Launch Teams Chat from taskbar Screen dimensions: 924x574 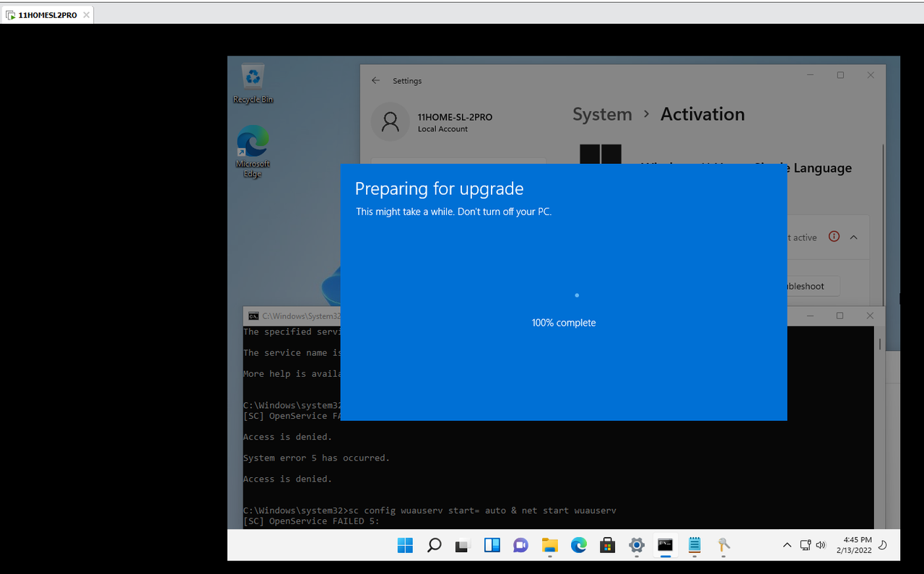pyautogui.click(x=520, y=545)
